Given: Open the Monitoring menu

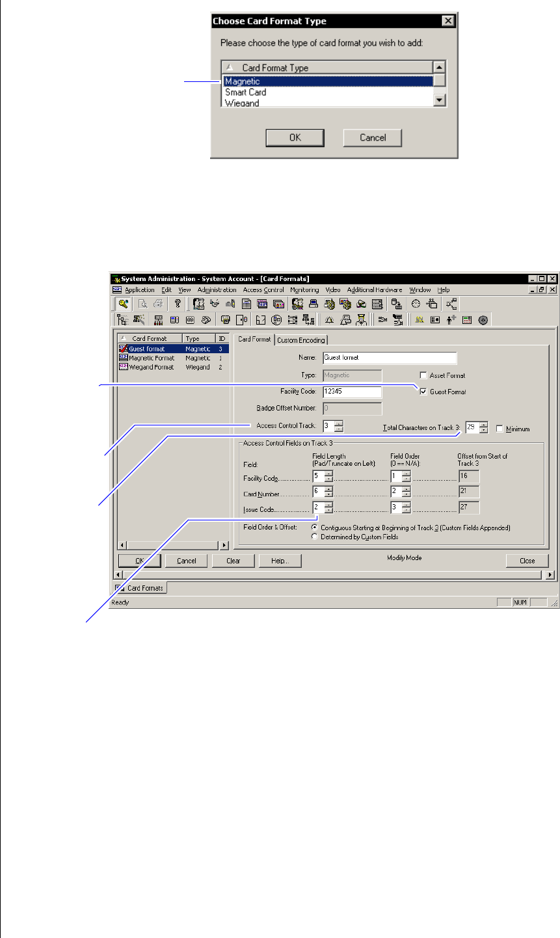Looking at the screenshot, I should 305,289.
